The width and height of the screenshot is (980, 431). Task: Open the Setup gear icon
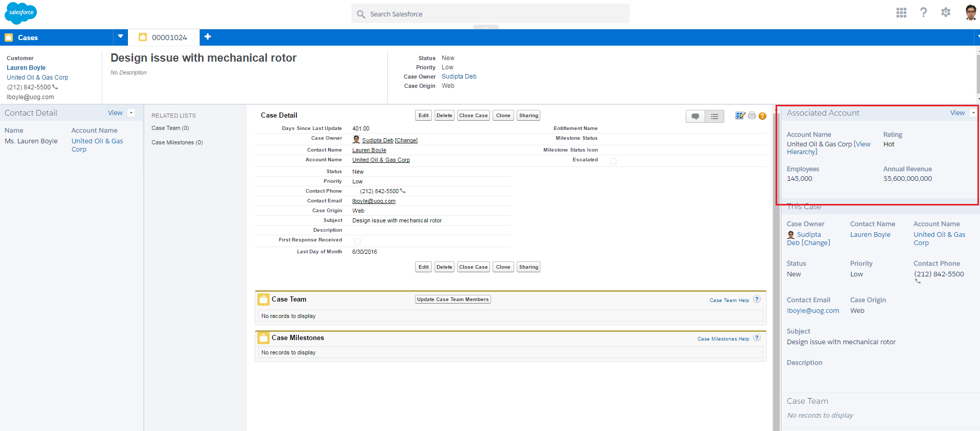pyautogui.click(x=946, y=12)
